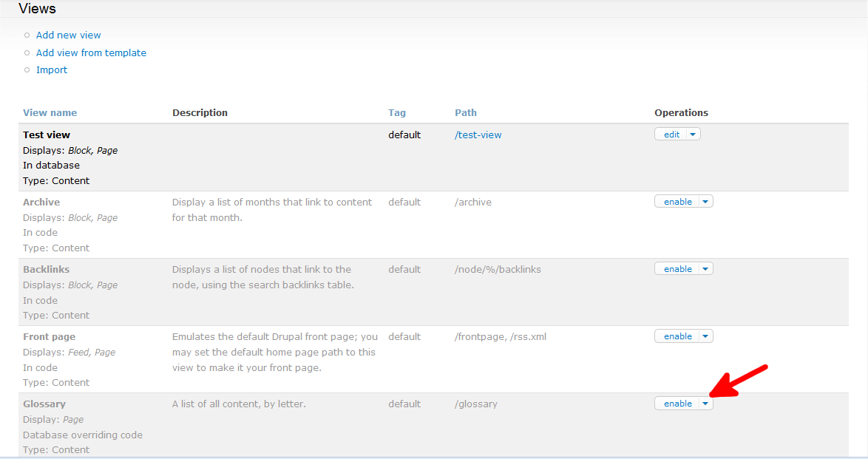Click the Add new view link
Viewport: 868px width, 459px height.
[x=68, y=35]
